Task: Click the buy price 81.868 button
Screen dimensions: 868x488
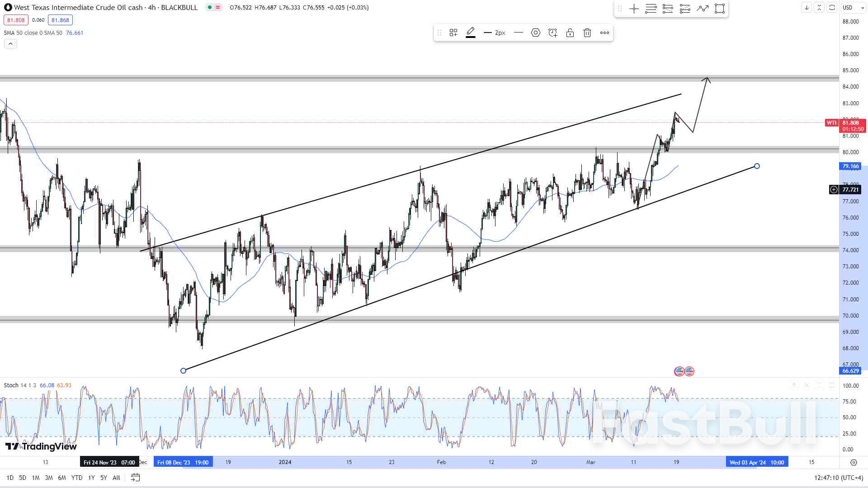Action: point(61,20)
